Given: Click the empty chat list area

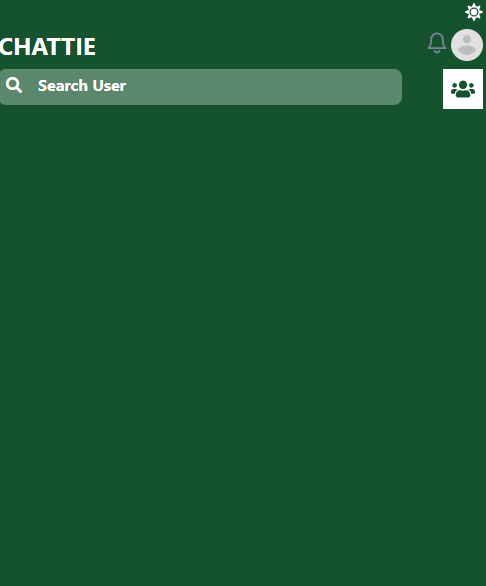Looking at the screenshot, I should click(x=243, y=344).
